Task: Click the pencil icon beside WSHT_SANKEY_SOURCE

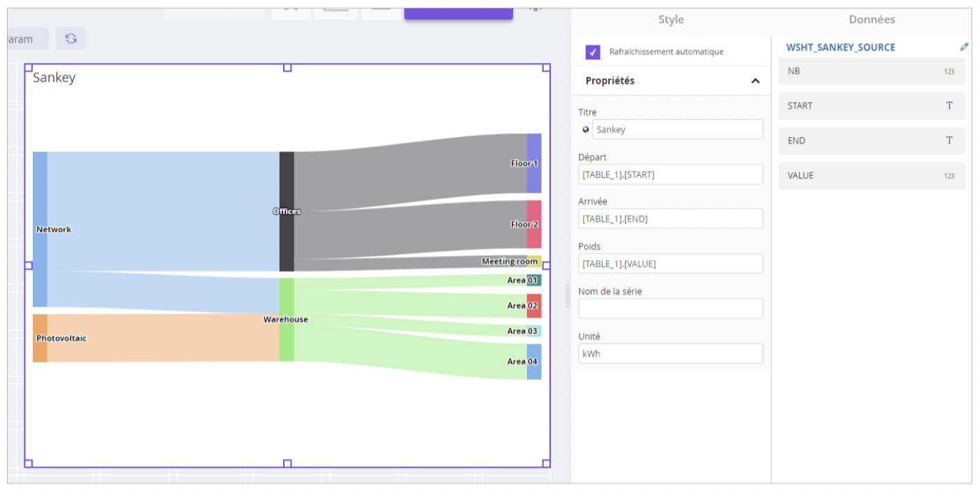Action: tap(964, 47)
